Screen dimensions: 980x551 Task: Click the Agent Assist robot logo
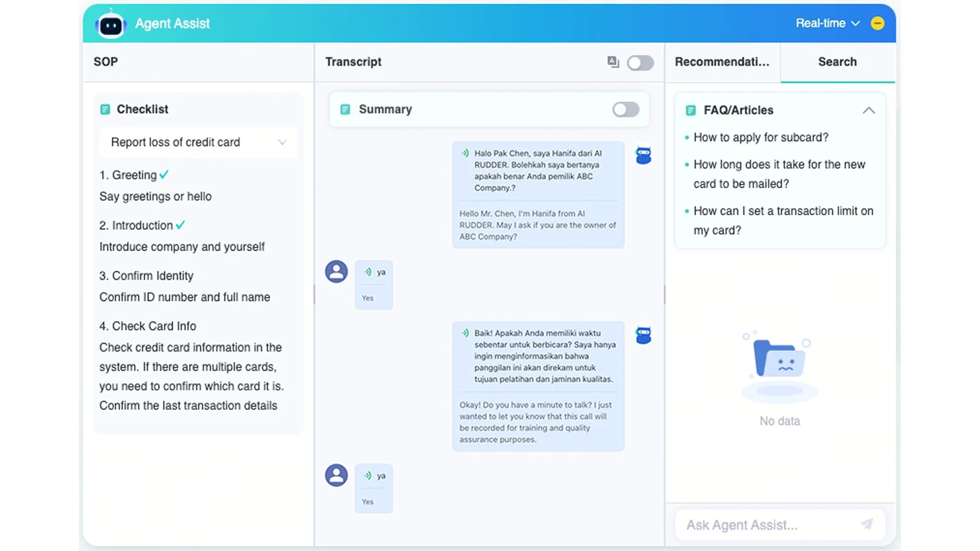(x=111, y=24)
